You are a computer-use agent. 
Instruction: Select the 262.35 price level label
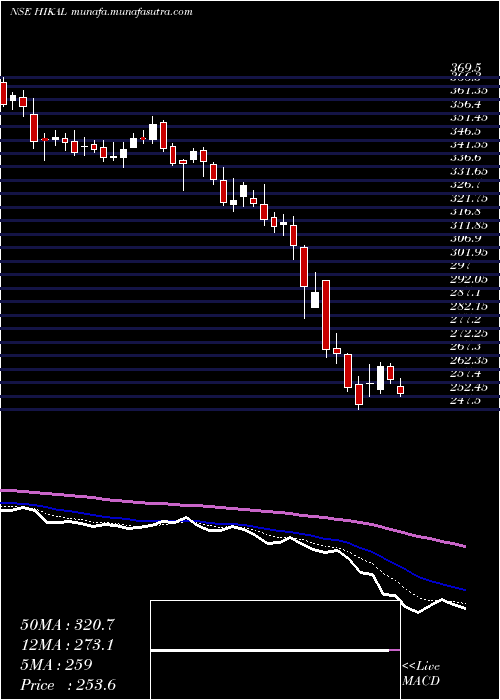coord(469,360)
